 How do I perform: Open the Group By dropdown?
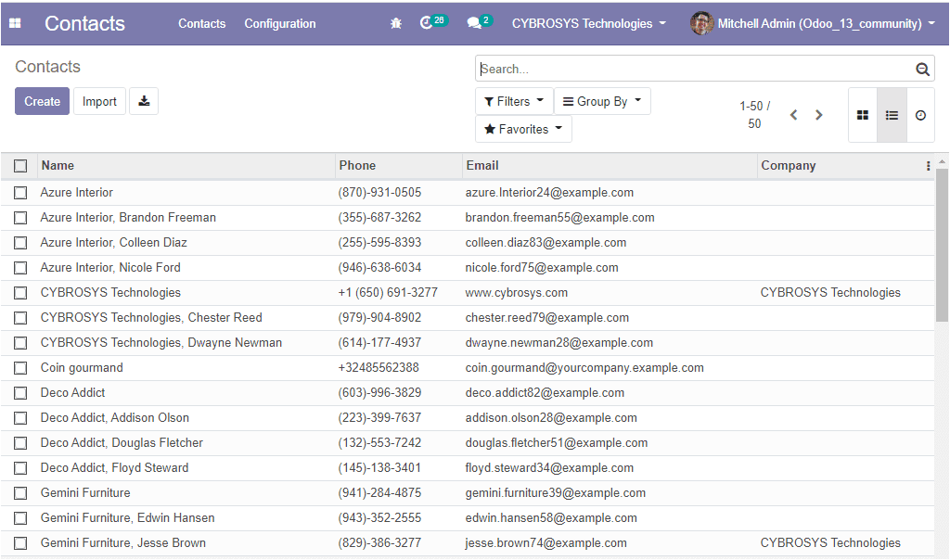602,102
